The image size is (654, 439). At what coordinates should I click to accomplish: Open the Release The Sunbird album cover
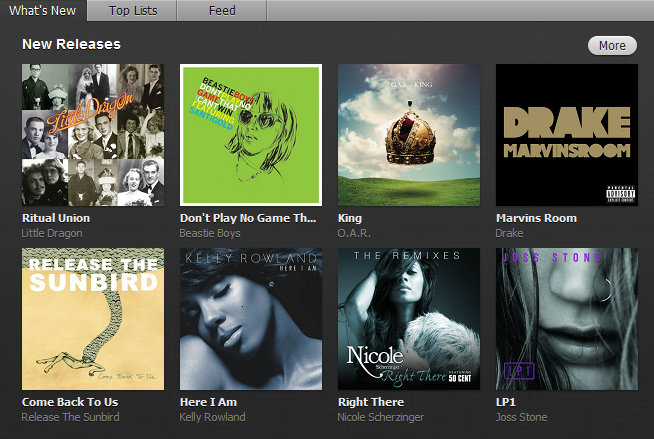(x=93, y=319)
